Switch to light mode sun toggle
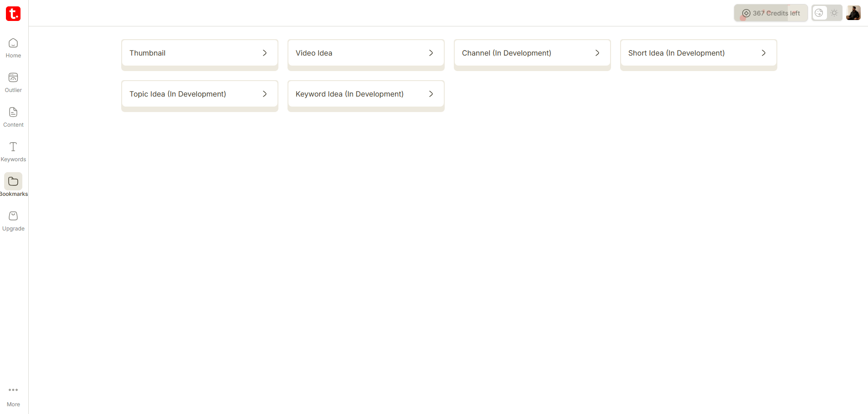Viewport: 868px width, 414px height. (x=834, y=13)
